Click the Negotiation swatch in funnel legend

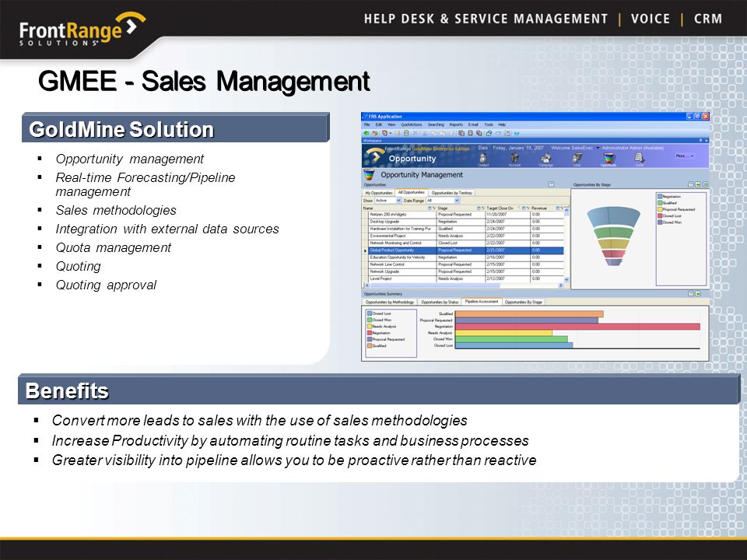[661, 196]
